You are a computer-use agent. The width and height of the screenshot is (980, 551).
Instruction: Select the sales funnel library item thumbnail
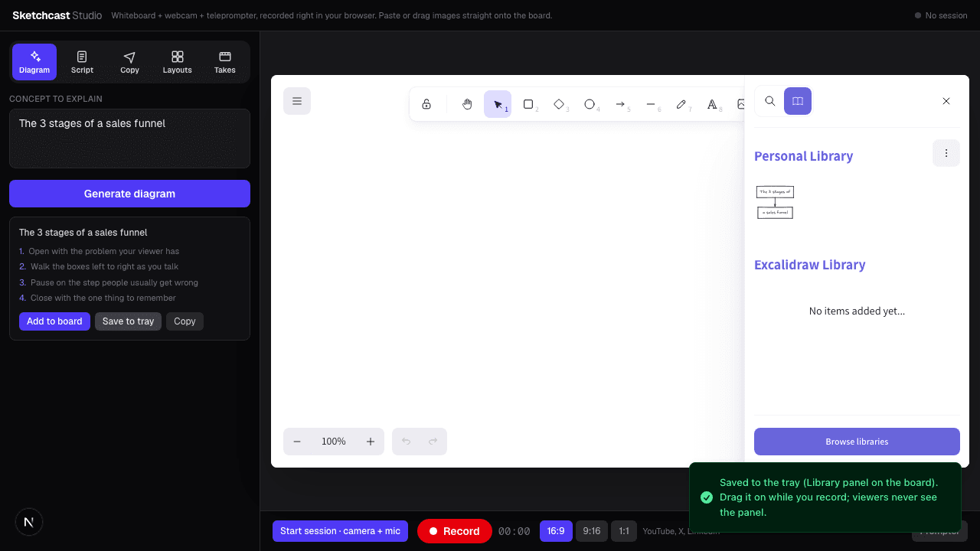[x=775, y=202]
